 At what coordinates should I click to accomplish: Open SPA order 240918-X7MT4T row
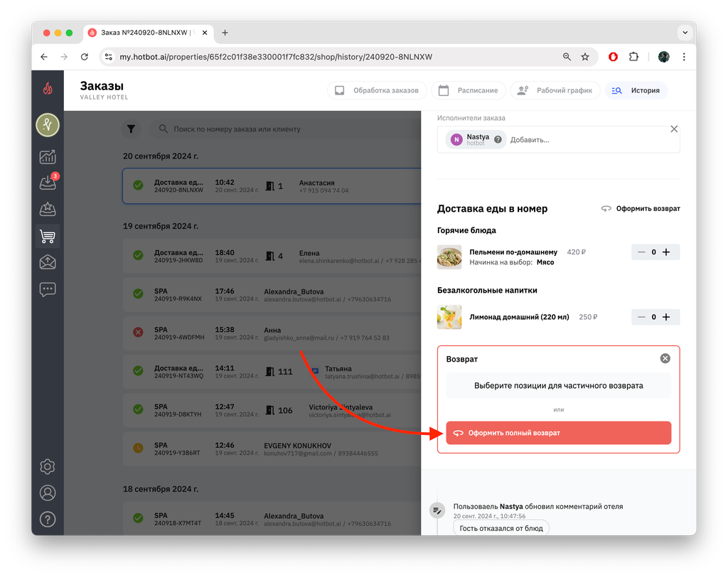272,519
